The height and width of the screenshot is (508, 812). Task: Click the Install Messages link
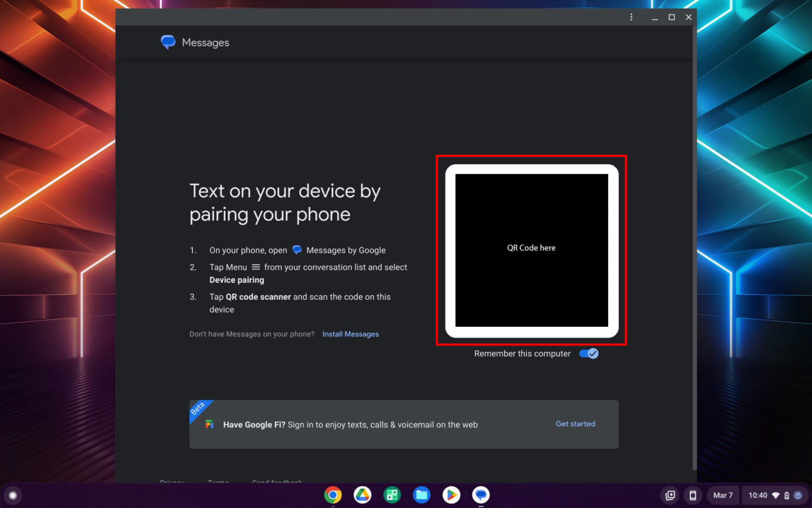point(350,333)
